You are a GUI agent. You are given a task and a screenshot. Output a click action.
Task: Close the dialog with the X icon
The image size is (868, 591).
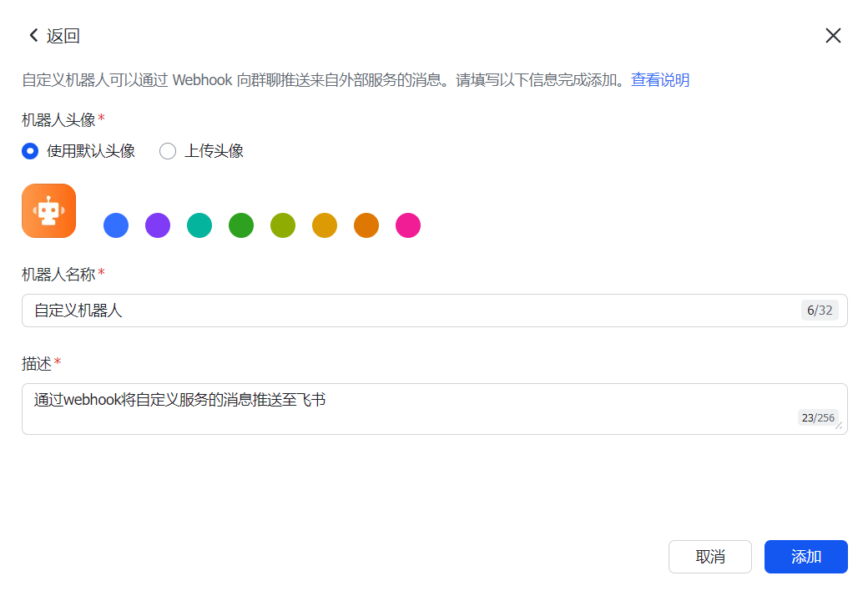[x=833, y=35]
